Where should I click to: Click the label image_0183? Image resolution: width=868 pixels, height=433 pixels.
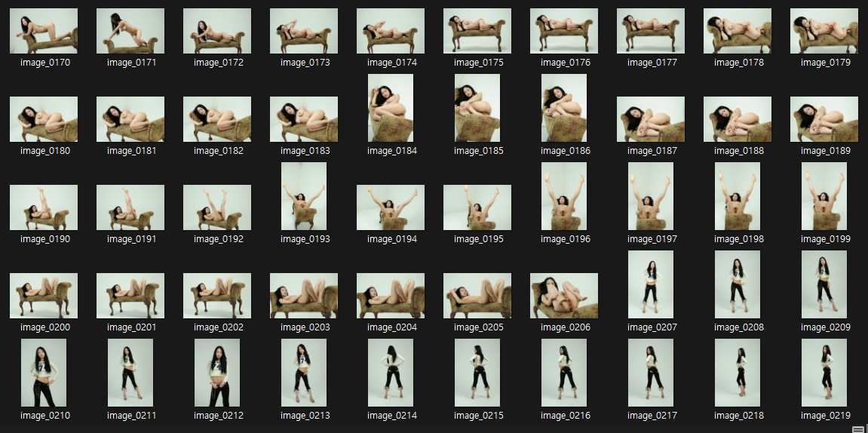[x=305, y=151]
